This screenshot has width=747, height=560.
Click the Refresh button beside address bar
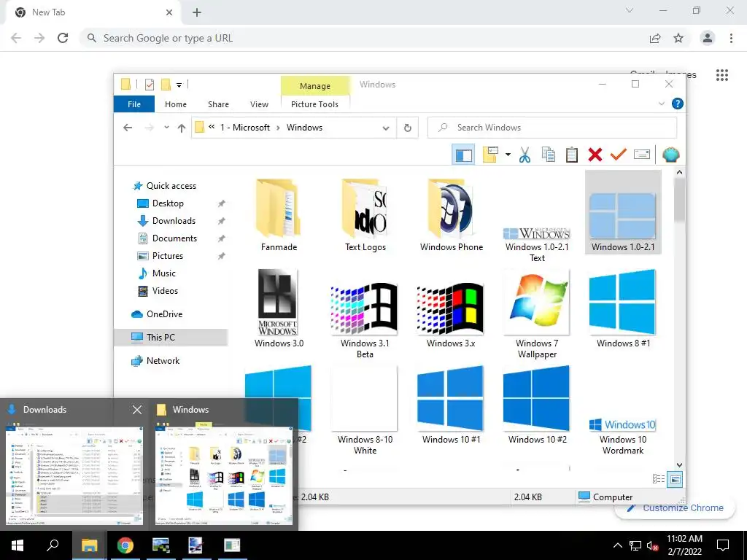click(408, 128)
